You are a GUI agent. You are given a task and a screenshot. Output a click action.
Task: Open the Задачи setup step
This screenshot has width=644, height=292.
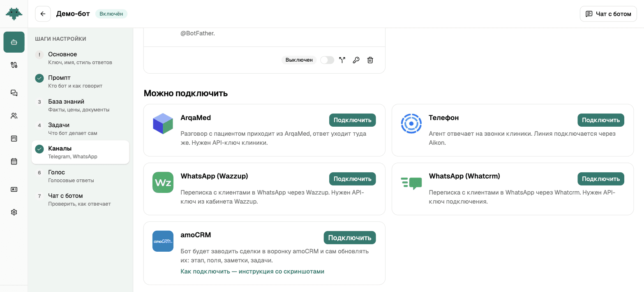tap(81, 129)
